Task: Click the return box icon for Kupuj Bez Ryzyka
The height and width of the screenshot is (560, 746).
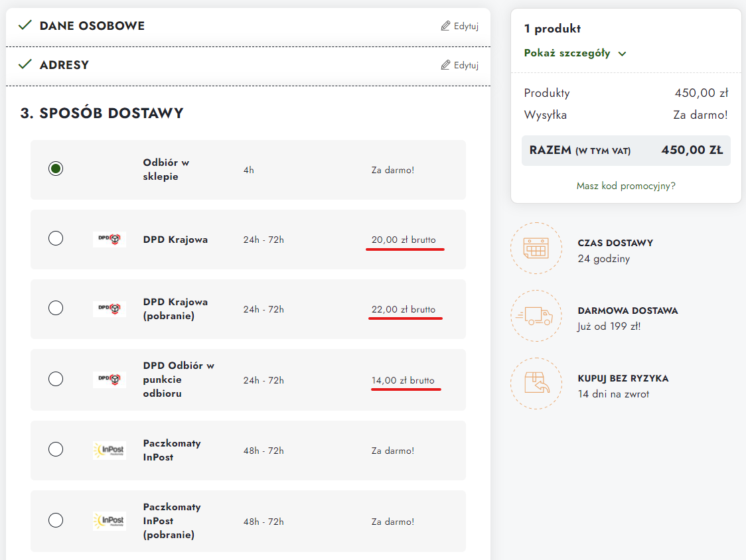Action: pyautogui.click(x=535, y=384)
